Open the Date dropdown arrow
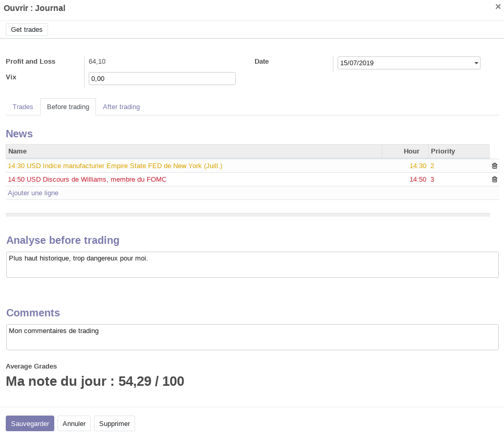 476,63
